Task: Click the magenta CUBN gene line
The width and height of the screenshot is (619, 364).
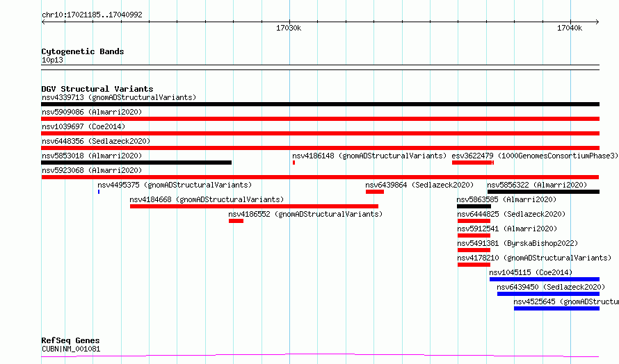Action: tap(320, 356)
